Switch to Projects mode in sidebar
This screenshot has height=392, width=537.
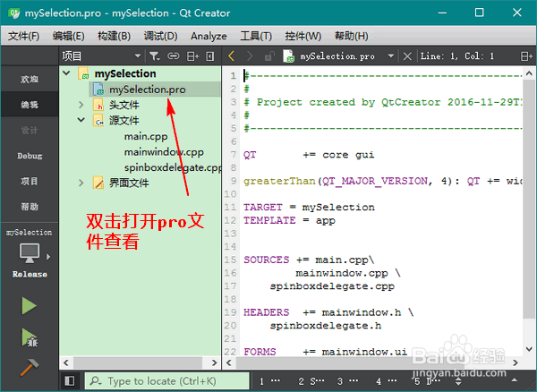click(x=30, y=181)
